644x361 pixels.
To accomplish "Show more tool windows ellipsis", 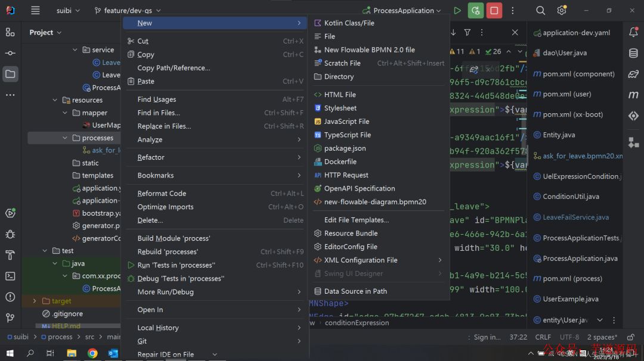I will click(x=10, y=95).
